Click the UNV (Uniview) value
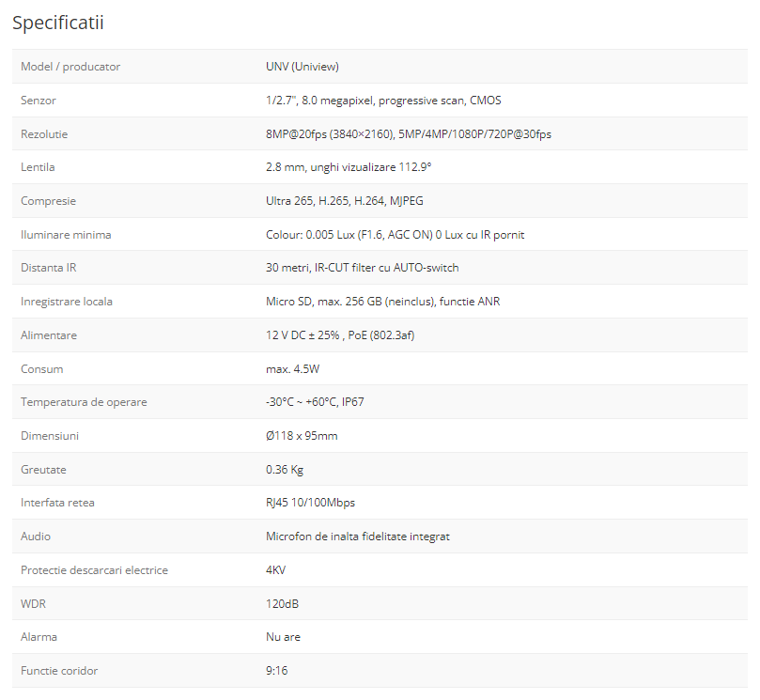The width and height of the screenshot is (760, 700). [302, 67]
